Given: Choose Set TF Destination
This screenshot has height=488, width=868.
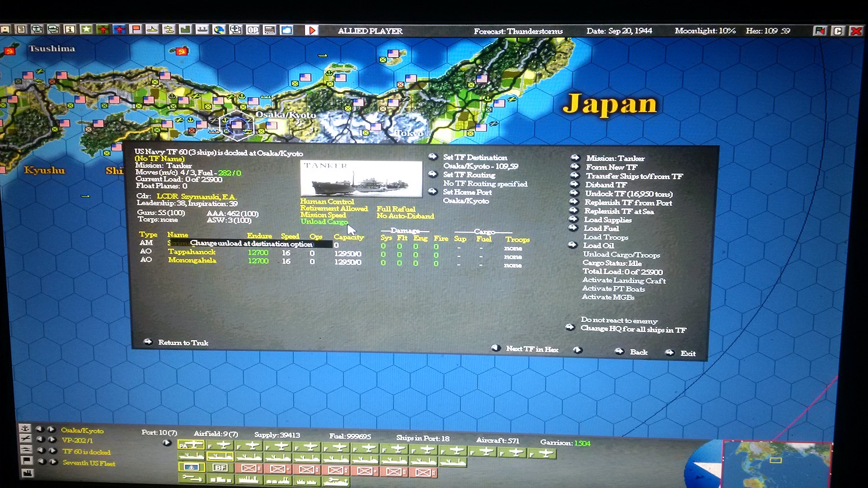Looking at the screenshot, I should point(475,158).
